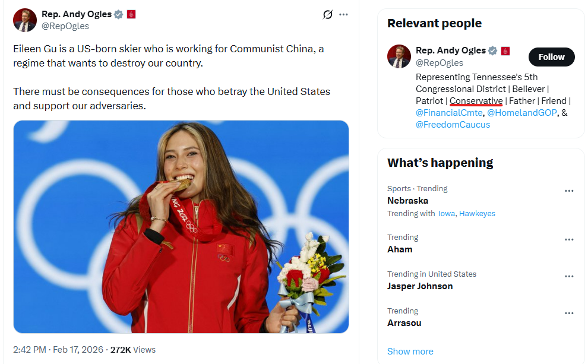Open more options for the Jasper Johnson trend
Image resolution: width=588 pixels, height=364 pixels.
[569, 277]
